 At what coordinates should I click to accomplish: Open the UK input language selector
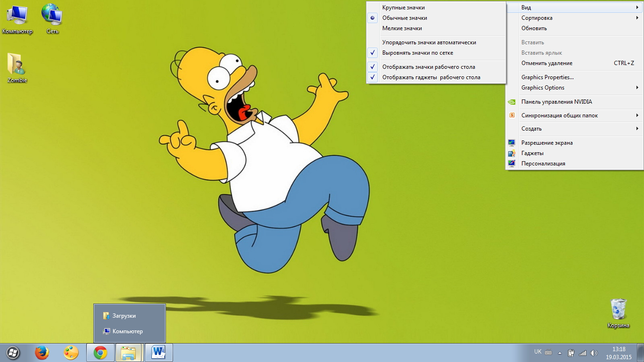[537, 352]
